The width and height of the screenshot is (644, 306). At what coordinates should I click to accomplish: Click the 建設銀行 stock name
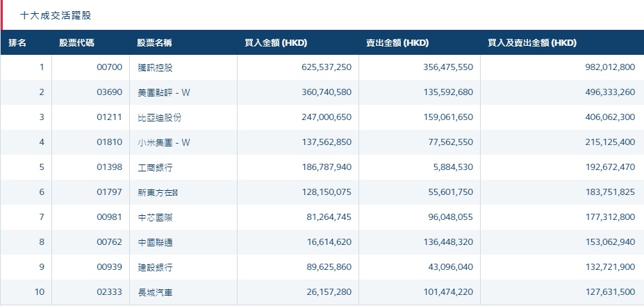154,268
